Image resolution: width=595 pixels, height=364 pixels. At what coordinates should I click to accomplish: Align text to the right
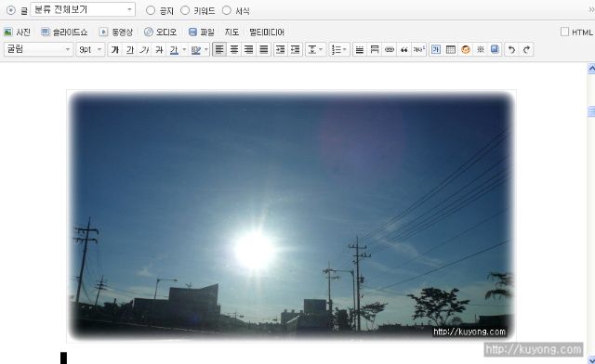pos(249,49)
